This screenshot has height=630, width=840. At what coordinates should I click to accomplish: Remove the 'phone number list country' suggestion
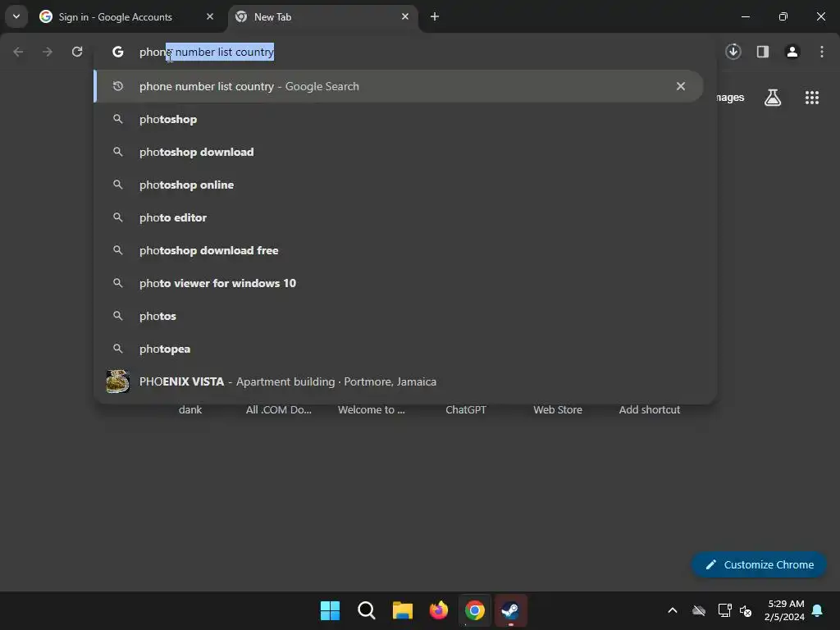pyautogui.click(x=680, y=86)
